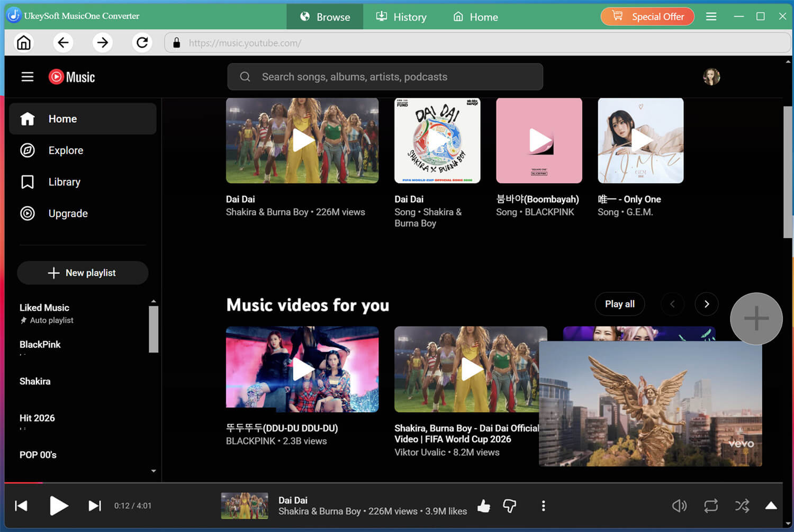
Task: Go to the browser home page icon
Action: click(24, 42)
